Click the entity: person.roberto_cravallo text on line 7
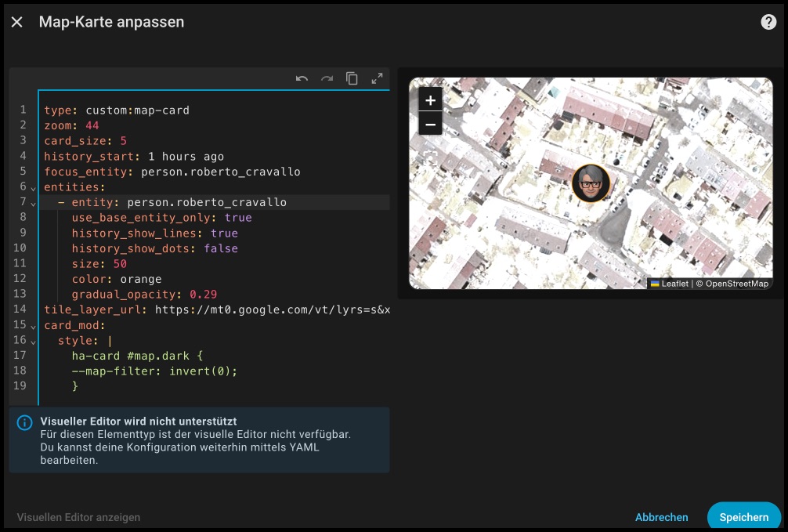Viewport: 788px width, 532px height. 179,202
